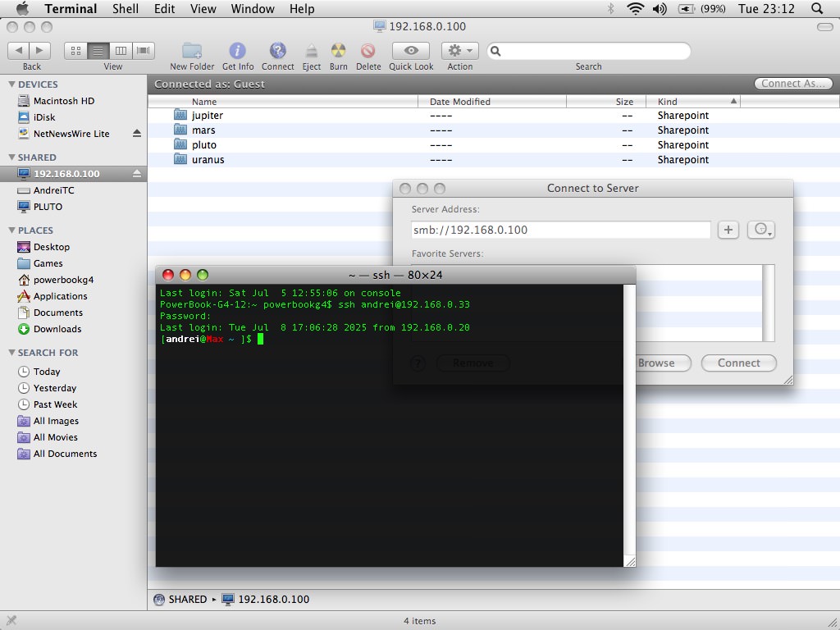Open the View menu

[x=203, y=8]
